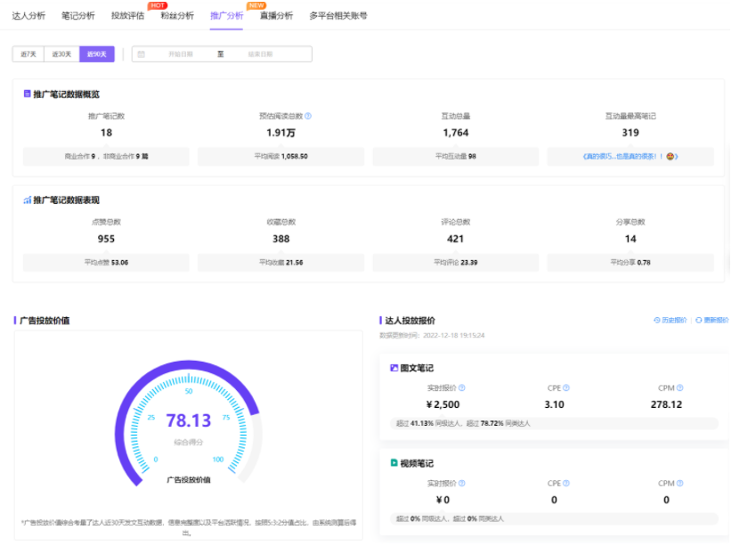The image size is (756, 546).
Task: Click help icon beside 视频笔记 CPM
Action: [679, 484]
